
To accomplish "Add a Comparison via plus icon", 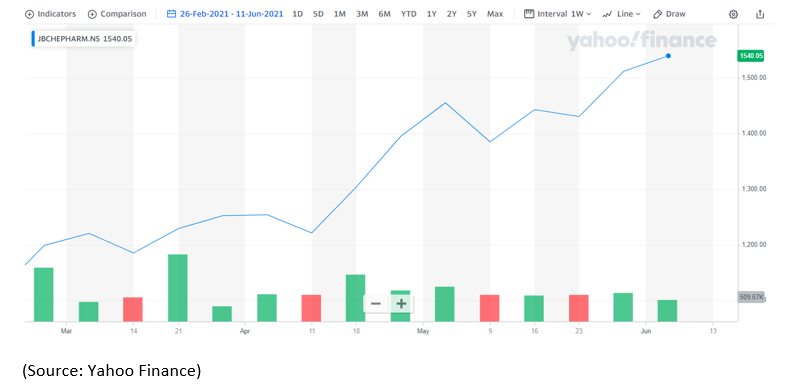I will (x=92, y=14).
